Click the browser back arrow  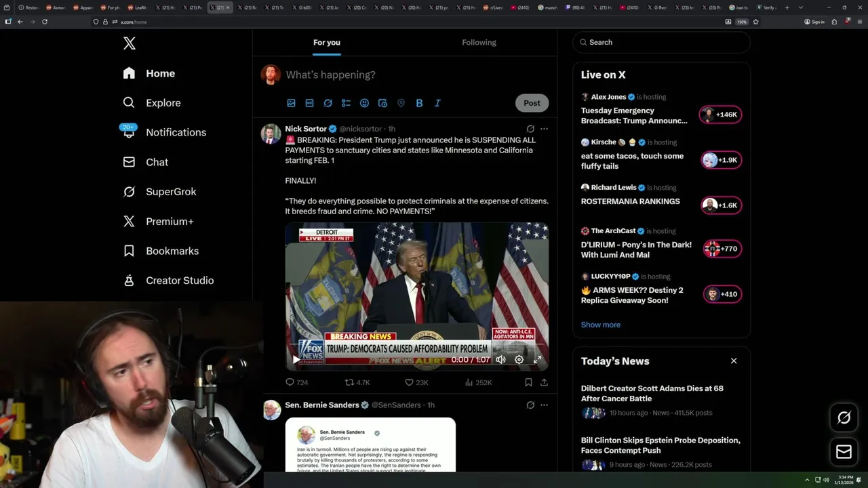coord(20,22)
